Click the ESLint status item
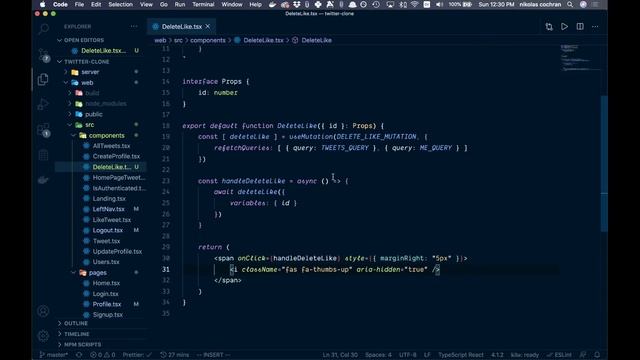 [x=560, y=355]
